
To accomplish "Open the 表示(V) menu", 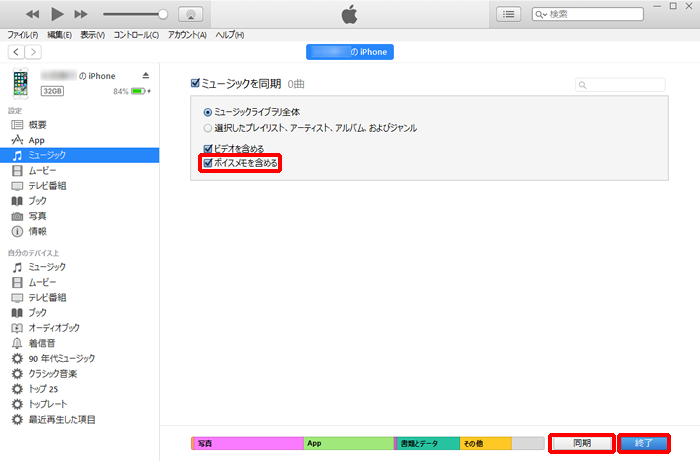I will click(92, 35).
